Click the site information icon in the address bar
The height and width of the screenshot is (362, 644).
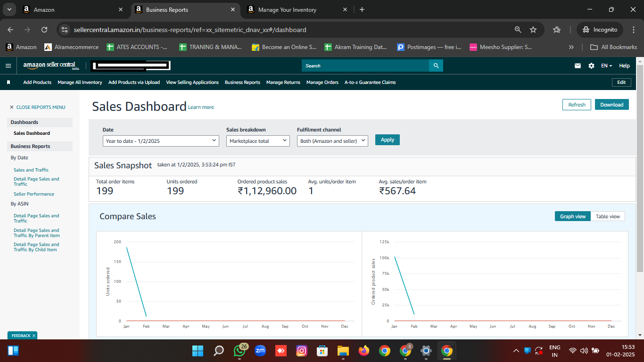[65, 30]
